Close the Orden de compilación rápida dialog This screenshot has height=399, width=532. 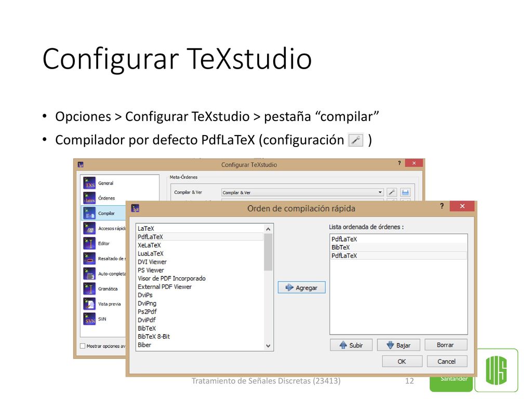(x=462, y=206)
